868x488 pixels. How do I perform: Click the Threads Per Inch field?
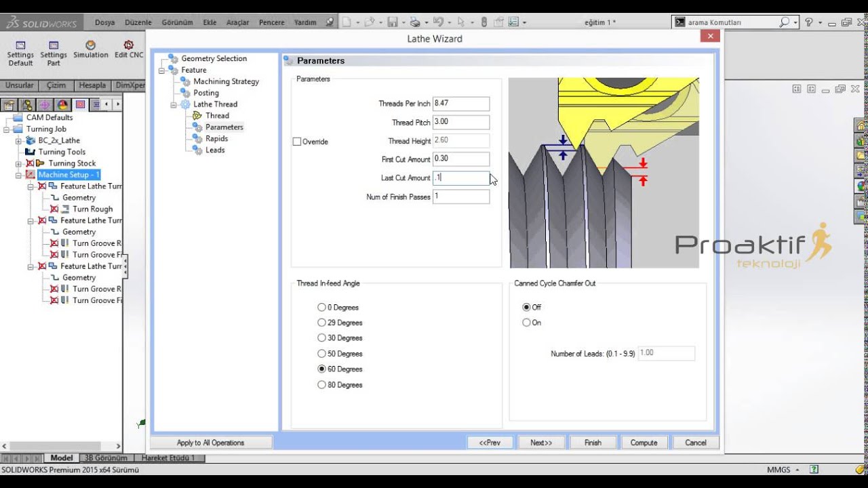(461, 104)
